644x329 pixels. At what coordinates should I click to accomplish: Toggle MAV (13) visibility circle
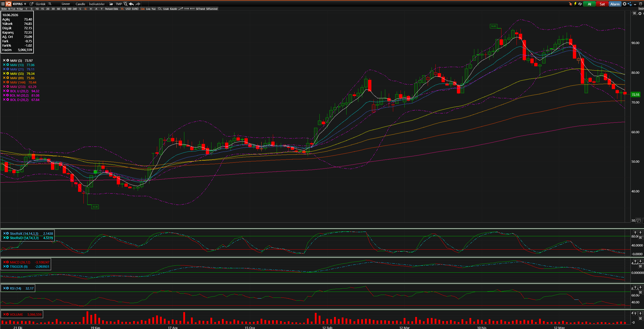coord(8,65)
